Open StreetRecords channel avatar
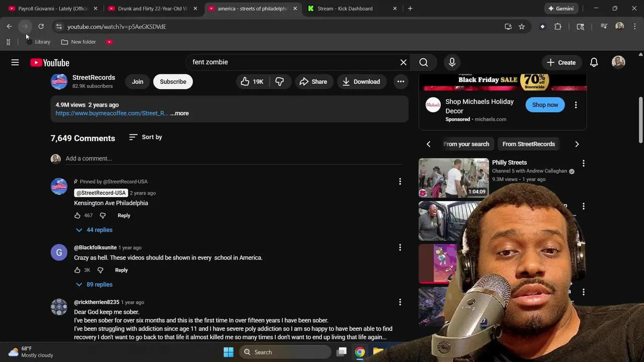 (59, 81)
